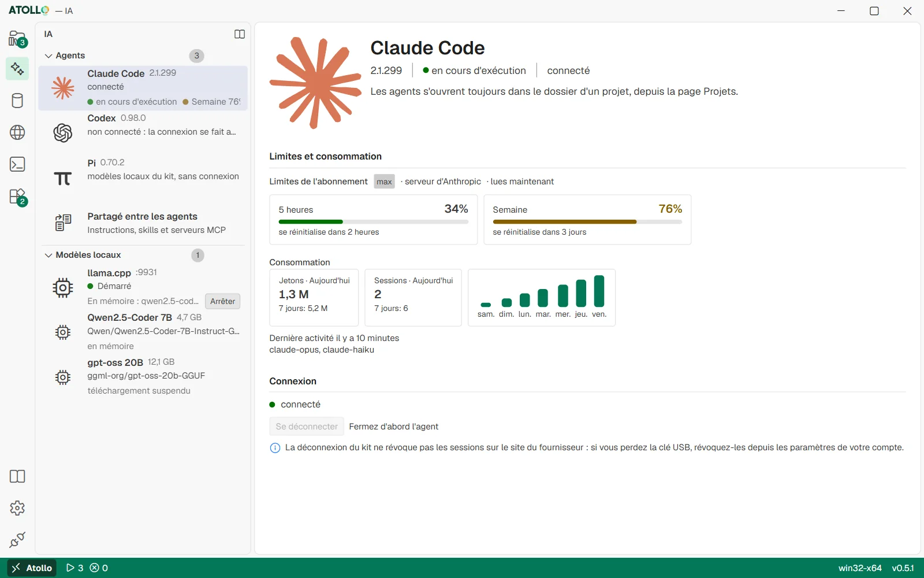Image resolution: width=924 pixels, height=578 pixels.
Task: Click the 5 heures usage progress bar
Action: point(374,222)
